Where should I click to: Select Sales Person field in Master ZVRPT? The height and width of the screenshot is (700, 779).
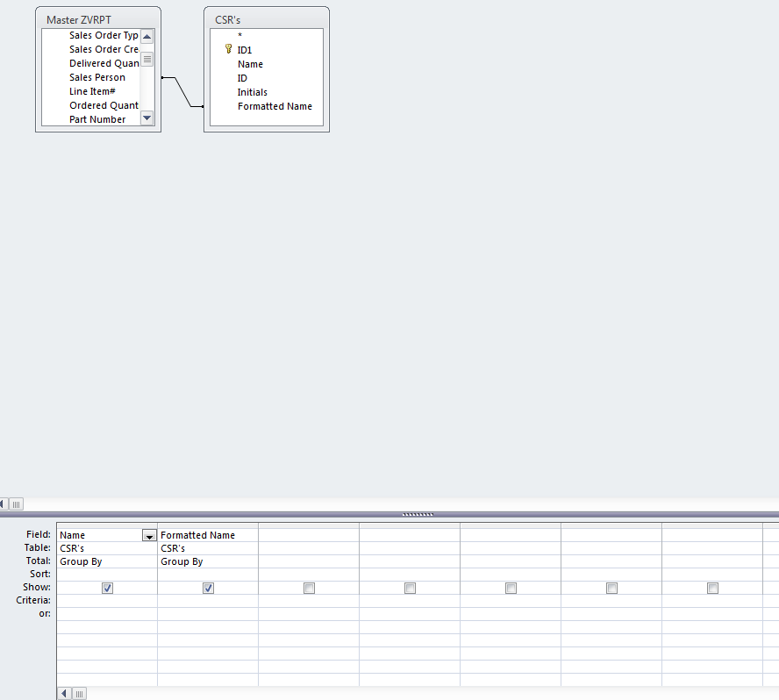(97, 77)
